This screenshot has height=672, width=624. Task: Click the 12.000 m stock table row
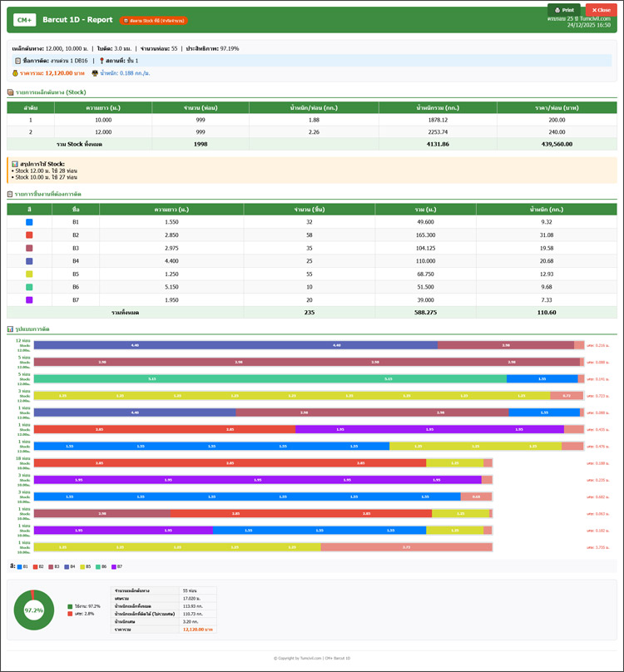pyautogui.click(x=312, y=131)
